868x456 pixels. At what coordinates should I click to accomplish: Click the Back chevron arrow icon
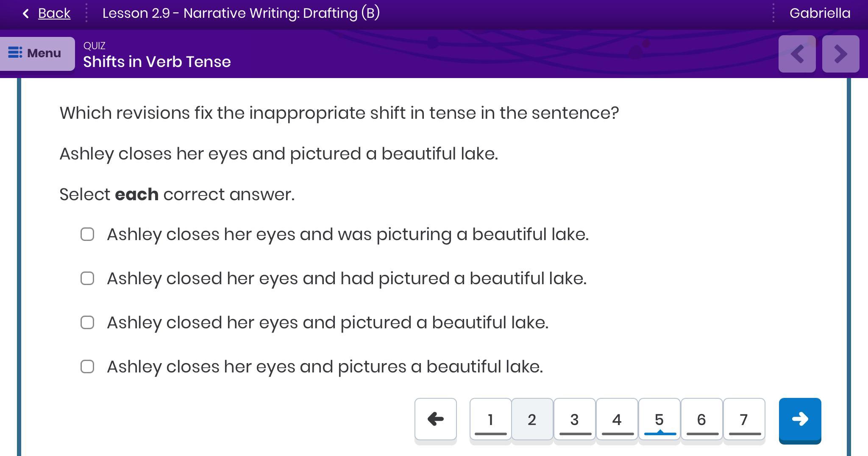tap(26, 14)
